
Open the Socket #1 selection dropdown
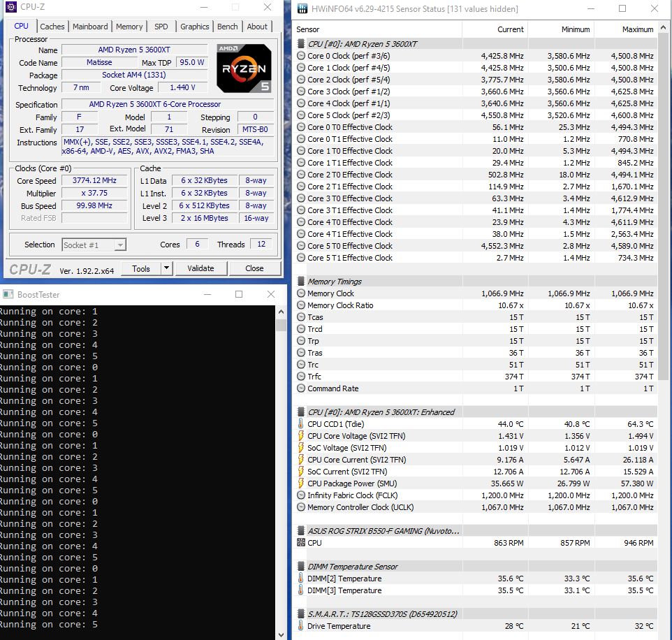[94, 245]
